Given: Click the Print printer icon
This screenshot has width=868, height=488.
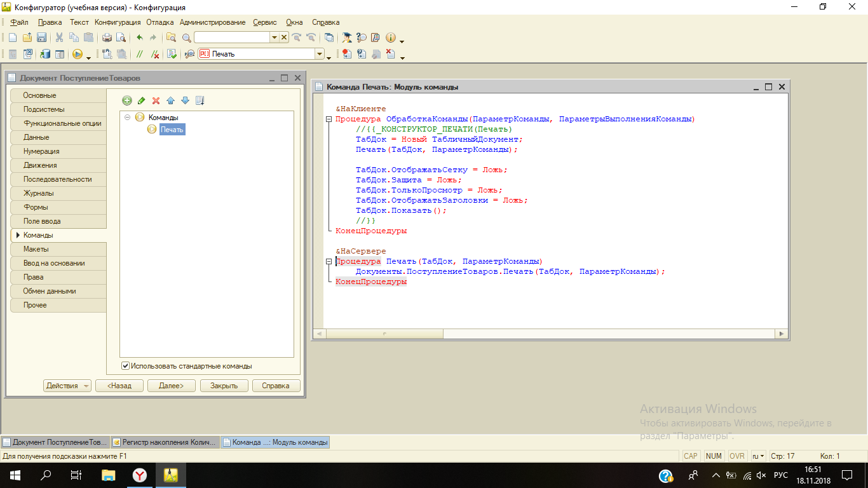Looking at the screenshot, I should click(x=107, y=37).
